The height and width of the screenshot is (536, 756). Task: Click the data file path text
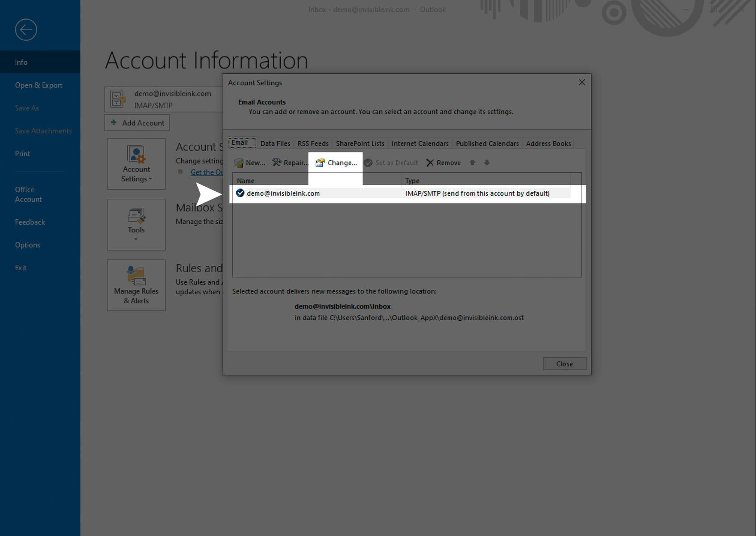point(409,318)
